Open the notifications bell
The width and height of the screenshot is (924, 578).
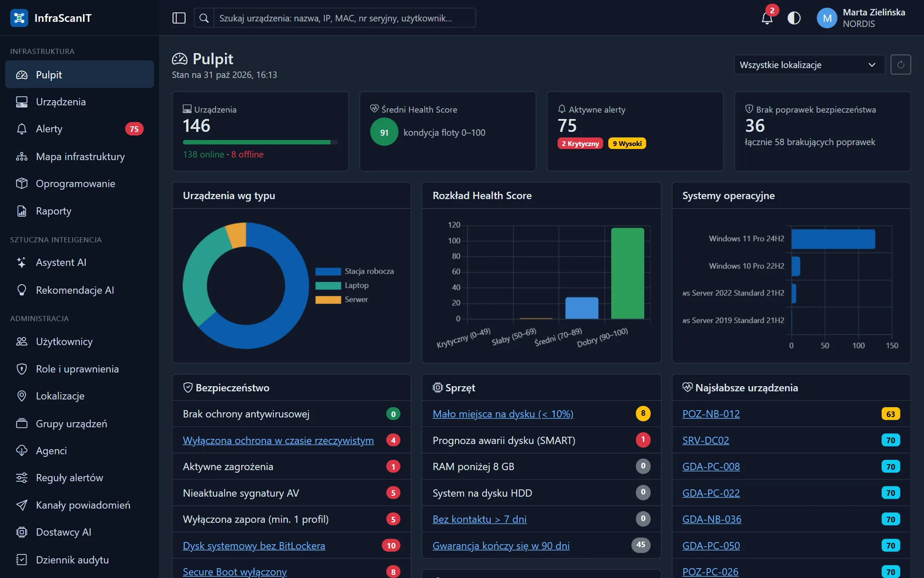point(767,18)
